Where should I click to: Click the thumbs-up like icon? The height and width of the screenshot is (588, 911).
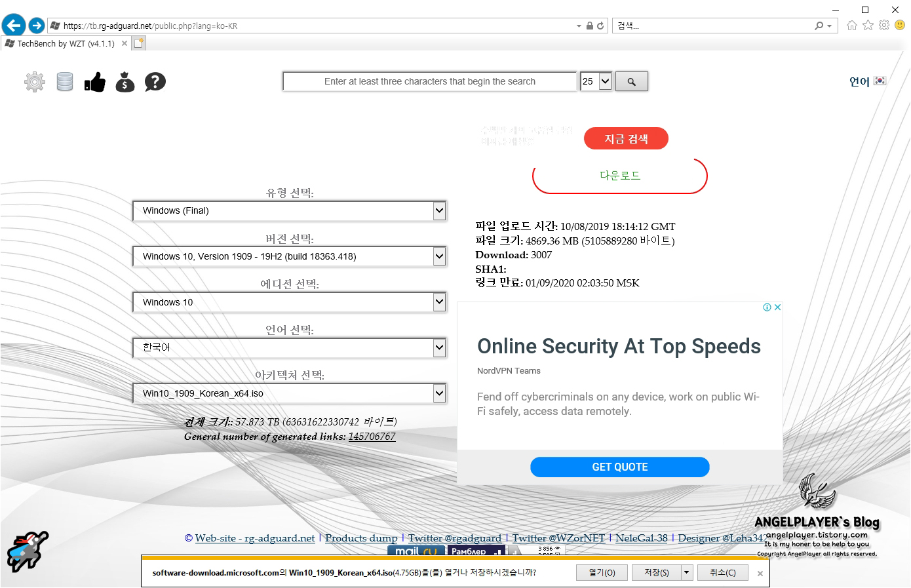tap(95, 82)
